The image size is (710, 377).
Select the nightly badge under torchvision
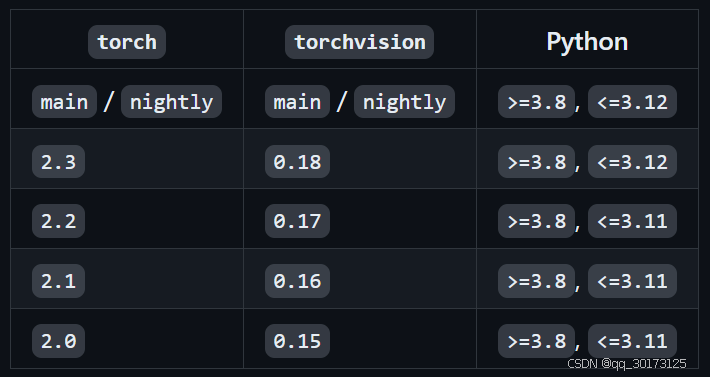404,102
